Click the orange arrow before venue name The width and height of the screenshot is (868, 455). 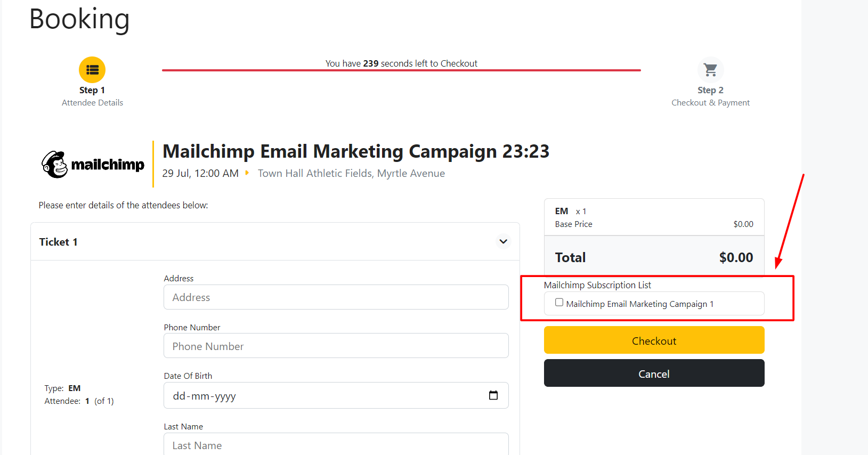click(247, 173)
